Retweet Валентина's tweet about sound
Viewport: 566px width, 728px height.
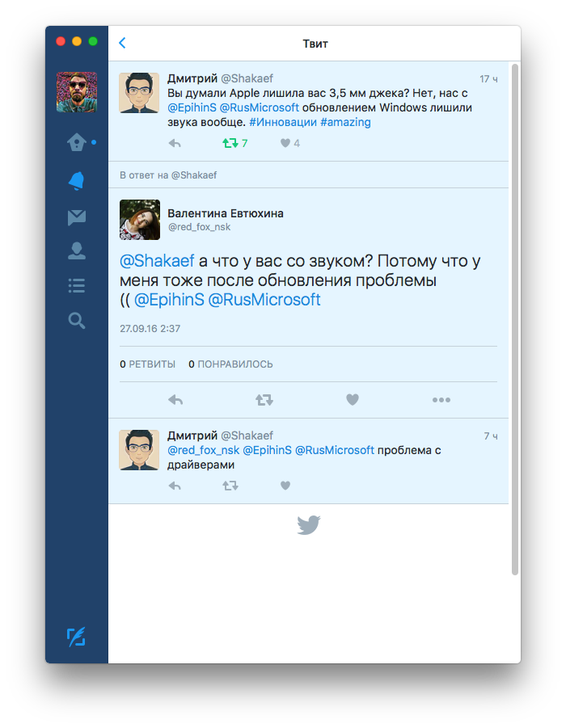264,399
